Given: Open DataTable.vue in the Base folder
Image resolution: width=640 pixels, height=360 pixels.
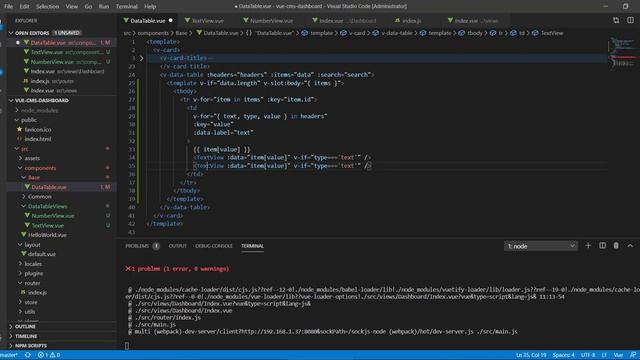Looking at the screenshot, I should 49,187.
